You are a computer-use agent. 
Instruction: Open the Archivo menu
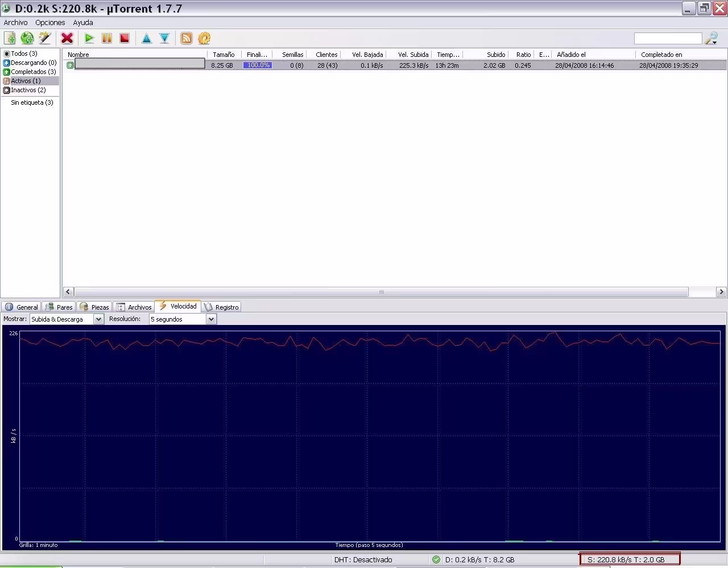(15, 22)
